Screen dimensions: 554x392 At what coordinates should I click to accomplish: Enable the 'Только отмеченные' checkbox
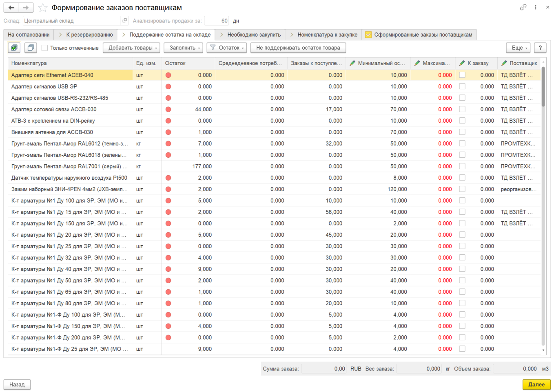pyautogui.click(x=45, y=48)
